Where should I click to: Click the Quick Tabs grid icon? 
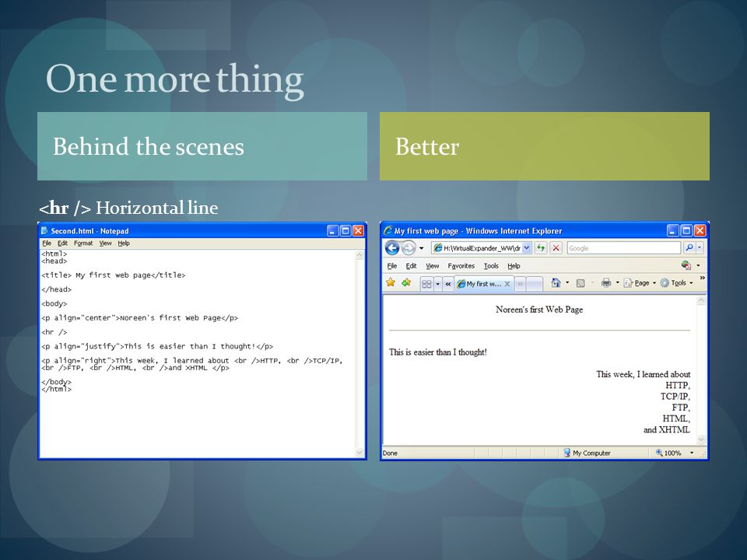[x=426, y=285]
